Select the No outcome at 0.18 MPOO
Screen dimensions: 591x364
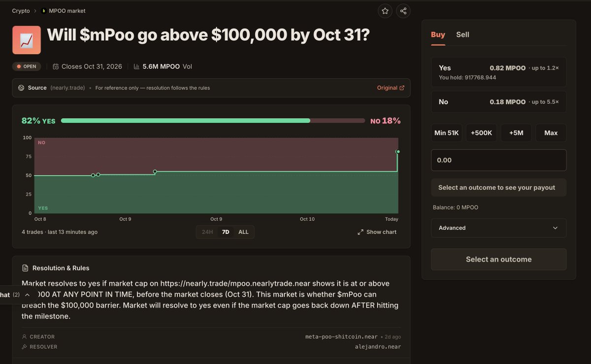[x=498, y=102]
